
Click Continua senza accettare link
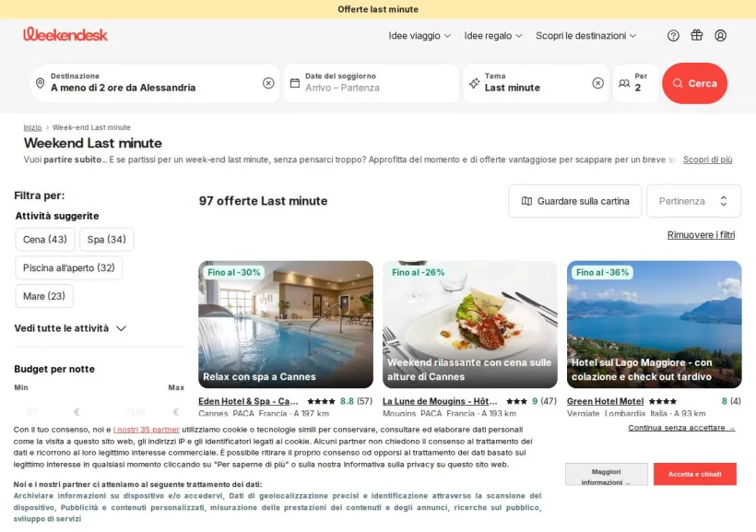tap(681, 428)
